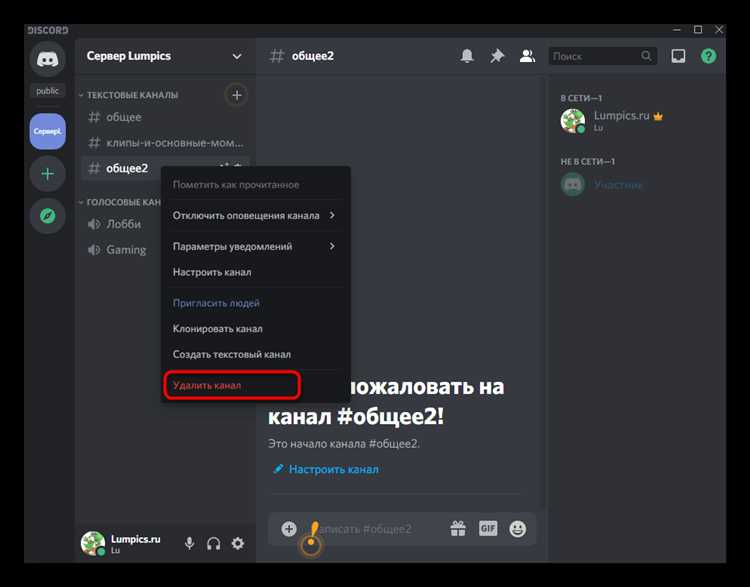Mute microphone in user panel
This screenshot has height=587, width=750.
189,543
